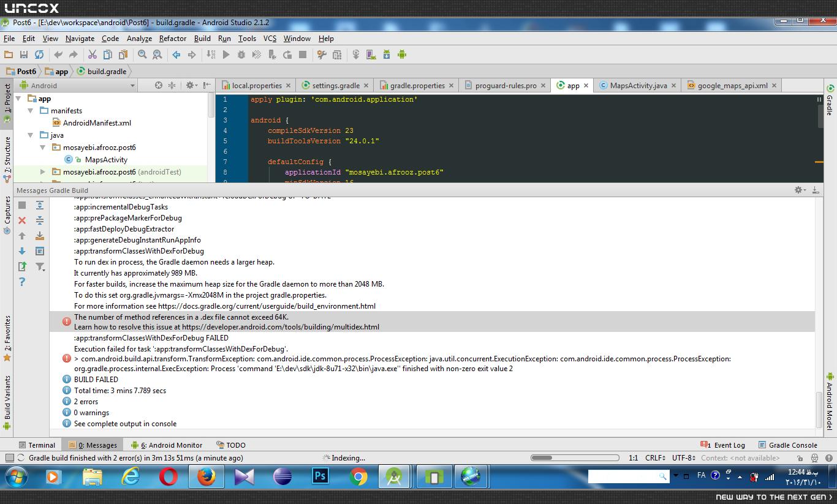The height and width of the screenshot is (504, 837).
Task: Expand mosayebi.afrooz.post6 (androidTest) package
Action: pyautogui.click(x=42, y=172)
